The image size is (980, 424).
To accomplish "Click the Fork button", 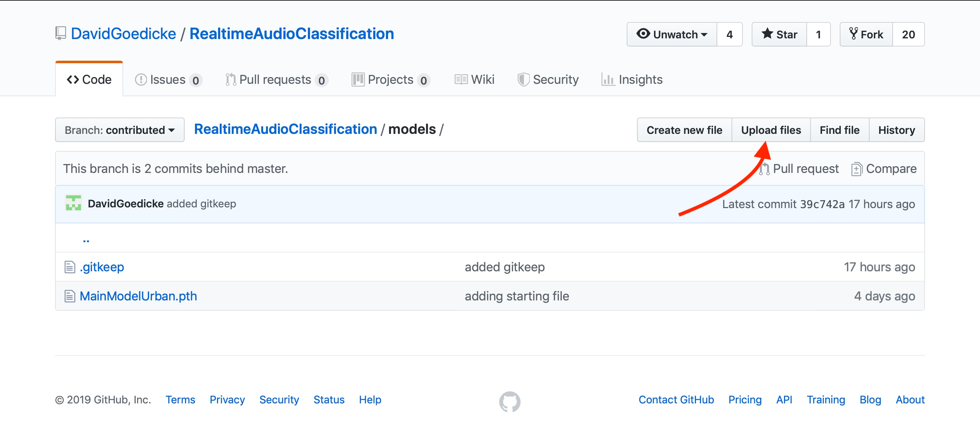I will coord(866,35).
